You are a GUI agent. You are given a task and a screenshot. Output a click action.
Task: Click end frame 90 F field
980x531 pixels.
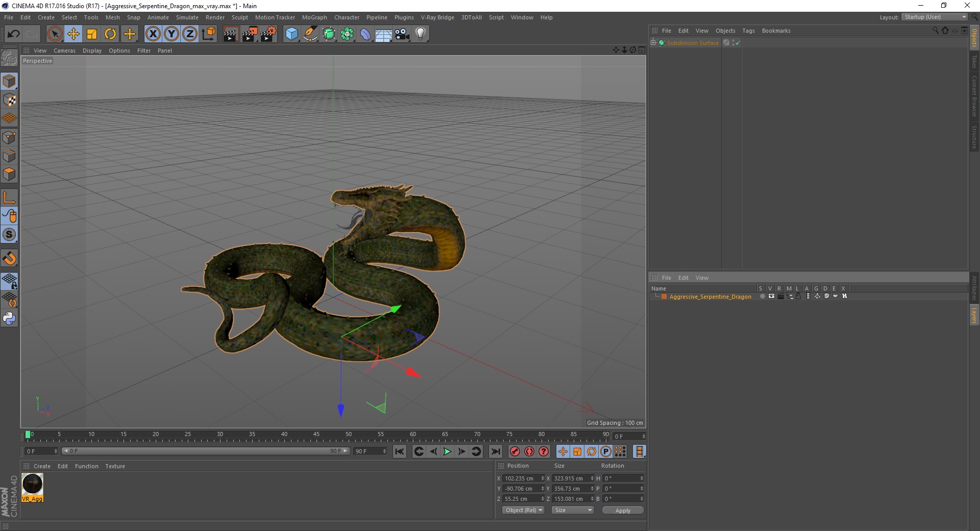point(371,451)
